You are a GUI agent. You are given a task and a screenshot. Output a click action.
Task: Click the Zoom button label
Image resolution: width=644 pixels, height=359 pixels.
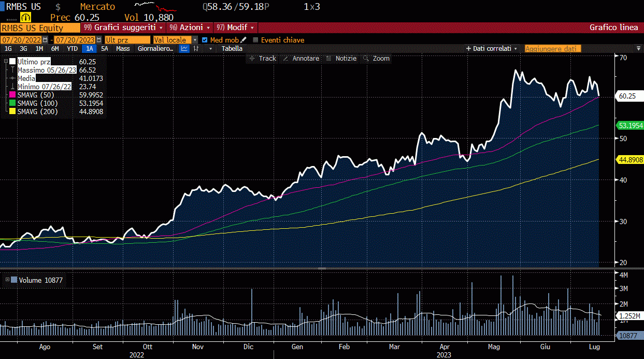coord(381,59)
